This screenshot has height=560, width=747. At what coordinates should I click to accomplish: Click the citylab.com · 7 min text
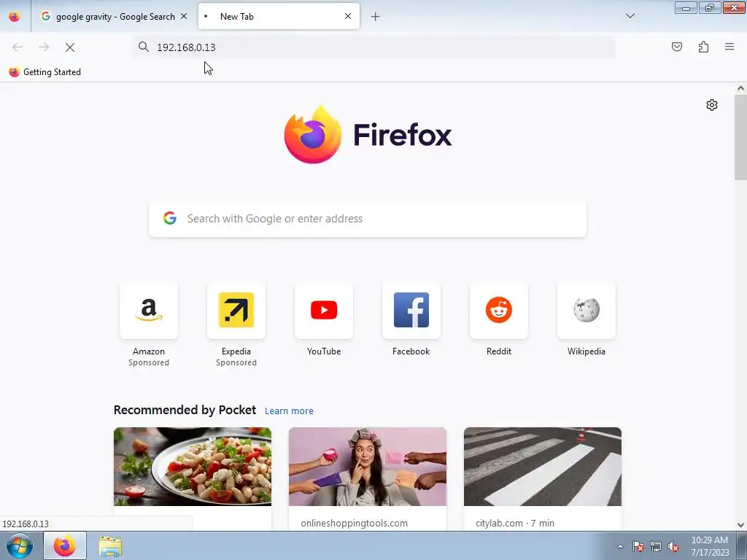pos(515,523)
